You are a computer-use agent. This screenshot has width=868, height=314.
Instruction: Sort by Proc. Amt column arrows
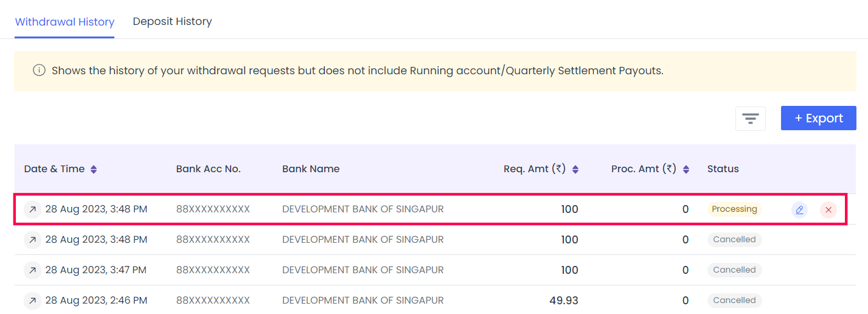[x=686, y=169]
